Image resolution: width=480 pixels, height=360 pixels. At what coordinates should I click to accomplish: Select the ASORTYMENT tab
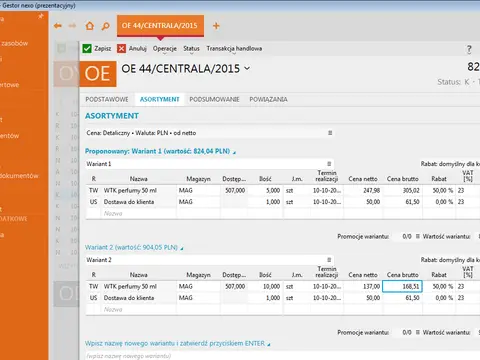tap(160, 99)
